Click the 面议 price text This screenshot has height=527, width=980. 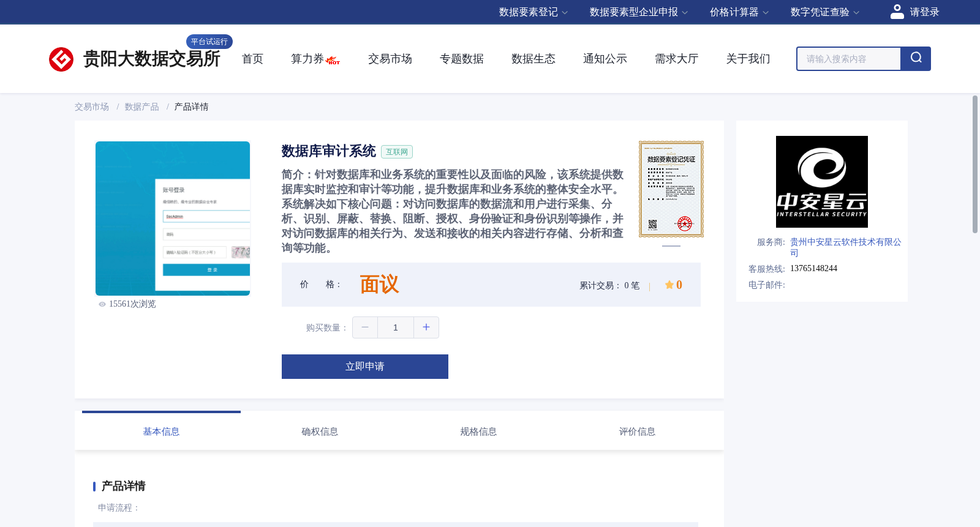tap(379, 285)
